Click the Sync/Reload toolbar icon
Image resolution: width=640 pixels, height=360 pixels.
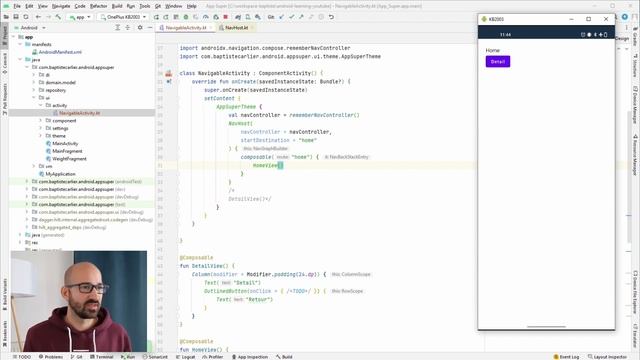26,17
